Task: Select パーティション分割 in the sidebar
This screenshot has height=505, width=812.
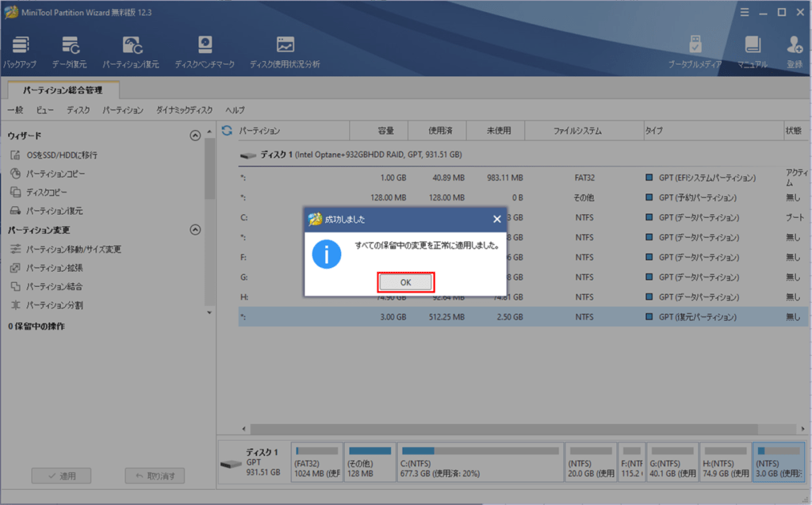Action: (x=54, y=305)
